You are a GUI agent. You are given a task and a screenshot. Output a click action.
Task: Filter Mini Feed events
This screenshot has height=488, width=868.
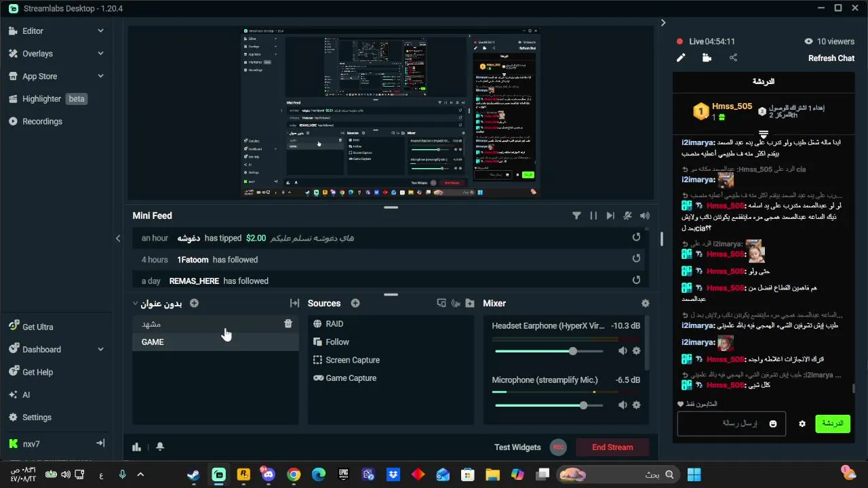click(x=576, y=216)
